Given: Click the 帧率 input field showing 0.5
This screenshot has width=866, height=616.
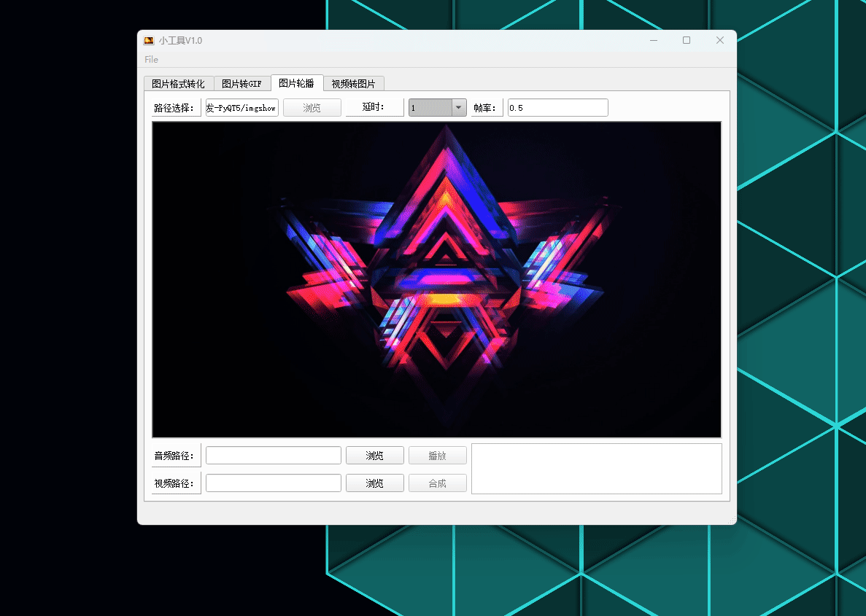Looking at the screenshot, I should pos(558,108).
